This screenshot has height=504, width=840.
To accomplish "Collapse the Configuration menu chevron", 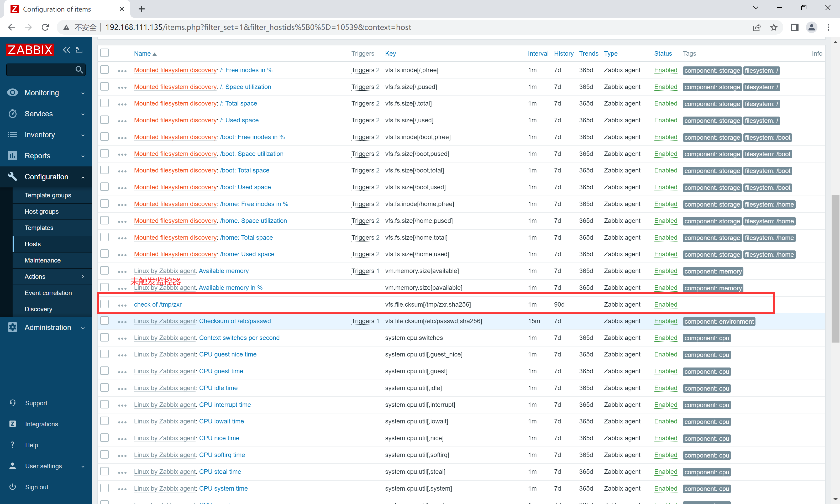I will coord(83,177).
